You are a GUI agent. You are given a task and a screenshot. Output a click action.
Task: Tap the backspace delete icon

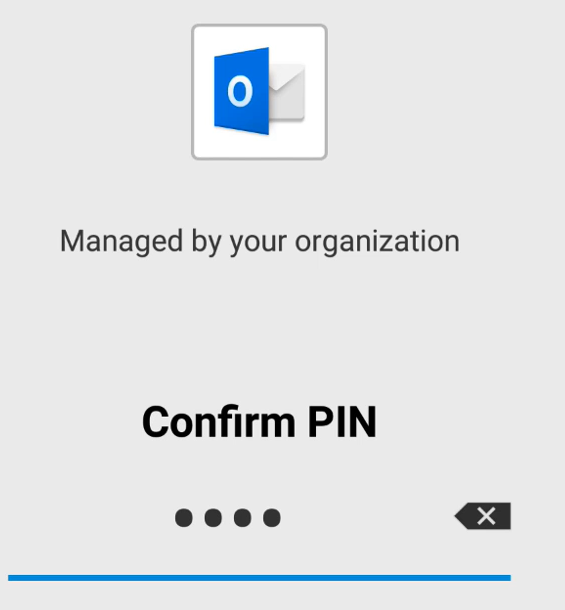(x=483, y=516)
